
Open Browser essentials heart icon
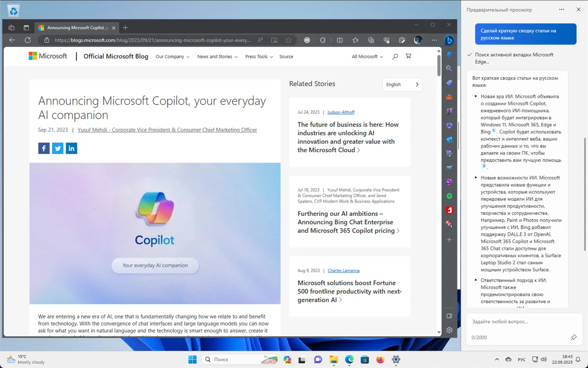(387, 40)
